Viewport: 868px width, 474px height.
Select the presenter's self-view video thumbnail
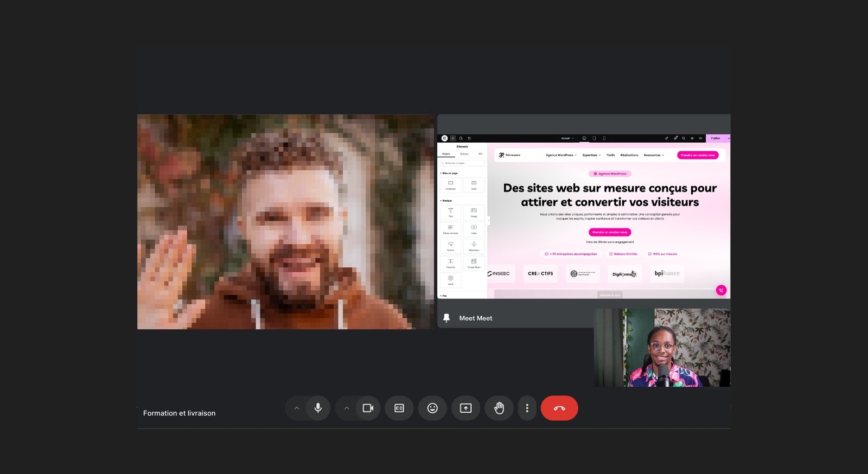662,348
